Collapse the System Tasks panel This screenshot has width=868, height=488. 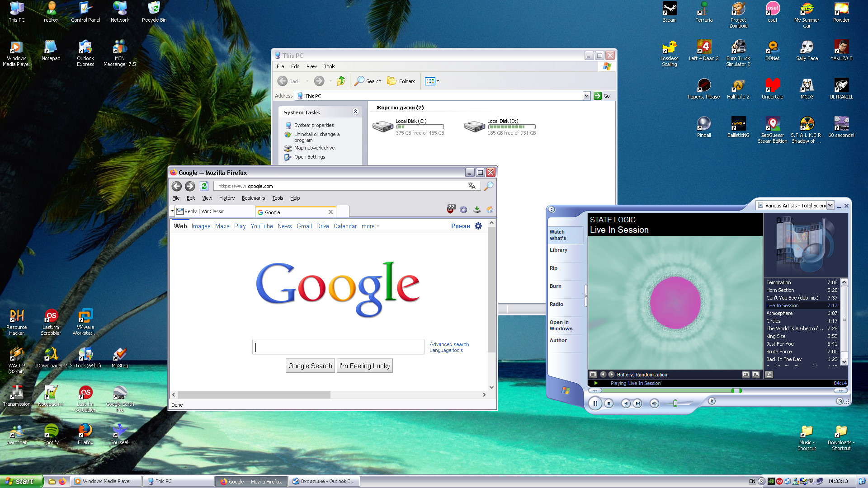click(355, 112)
